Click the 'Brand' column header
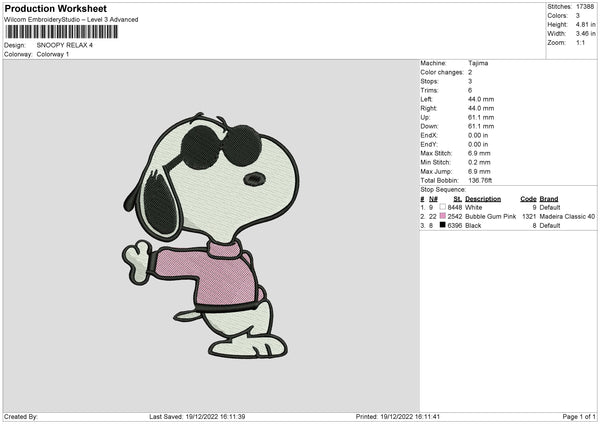Viewport: 600px width, 424px height. click(549, 199)
